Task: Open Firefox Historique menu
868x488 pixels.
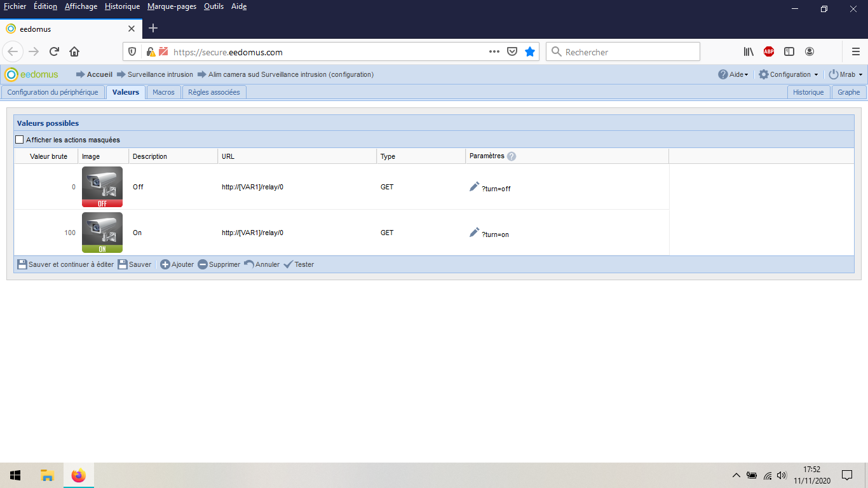Action: point(122,6)
